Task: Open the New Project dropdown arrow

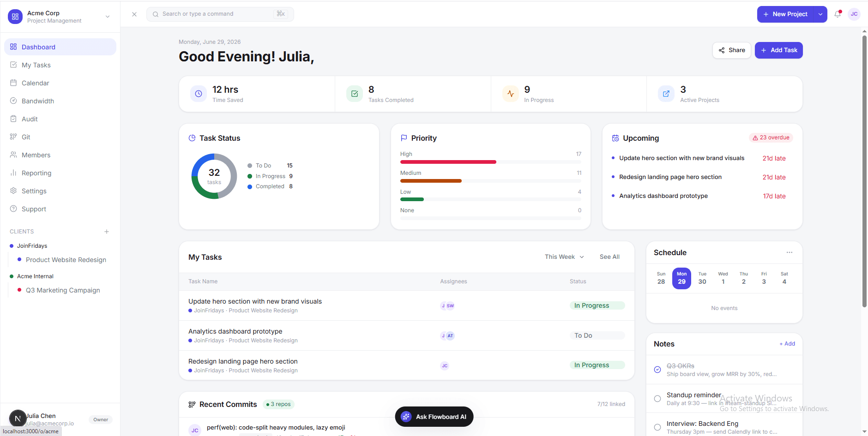Action: 820,14
